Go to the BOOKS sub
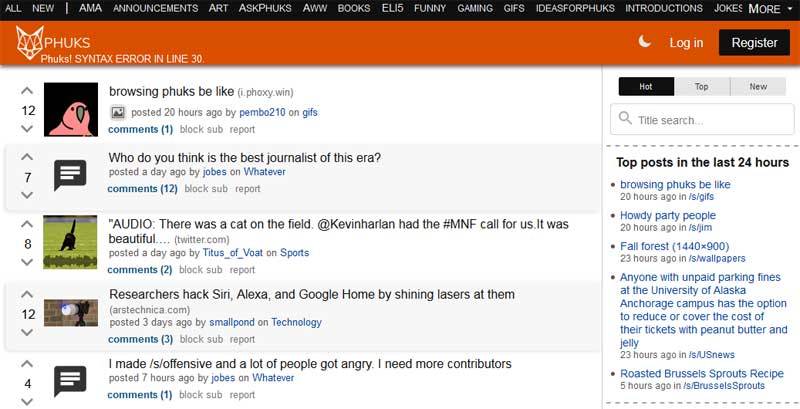800x409 pixels. pos(354,8)
